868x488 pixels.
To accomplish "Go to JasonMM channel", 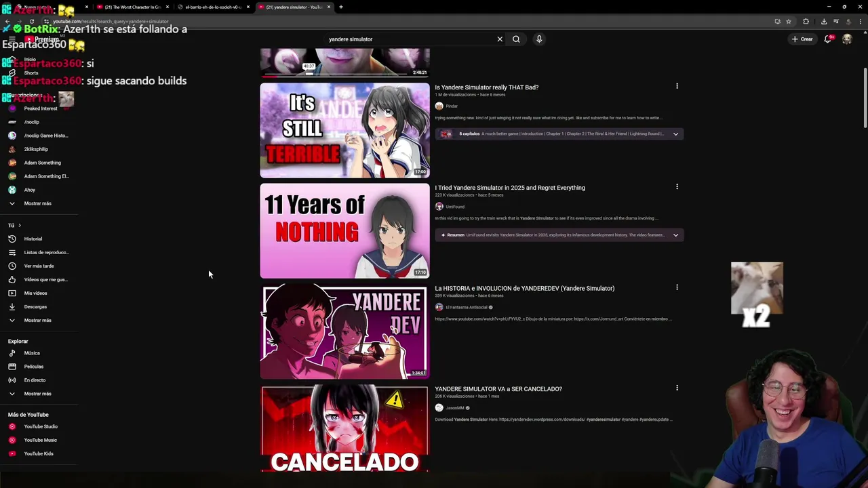I will 455,408.
